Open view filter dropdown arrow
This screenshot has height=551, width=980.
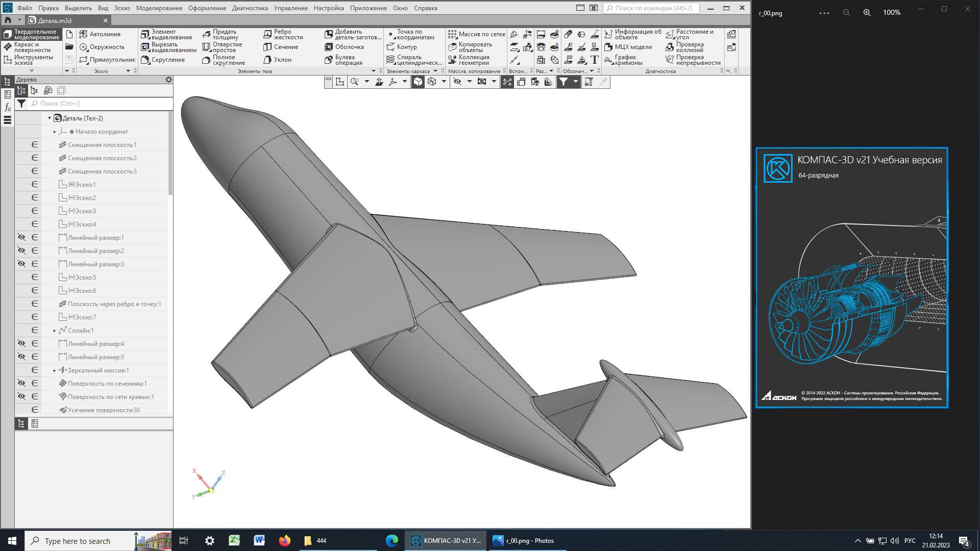pos(575,82)
